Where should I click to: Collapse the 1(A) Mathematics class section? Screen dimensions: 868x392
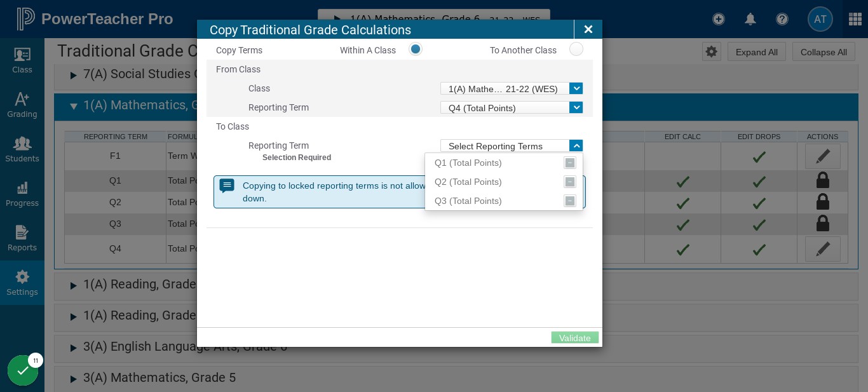[73, 106]
